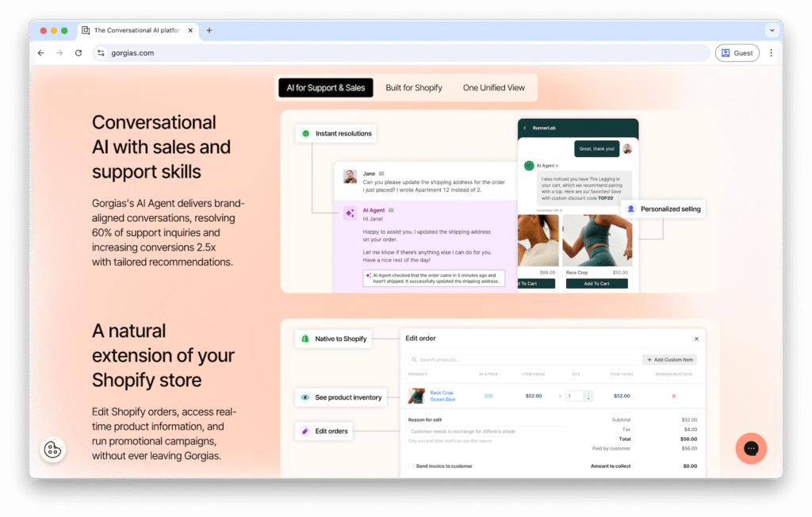Image resolution: width=812 pixels, height=517 pixels.
Task: Open the chat widget bubble
Action: click(750, 449)
